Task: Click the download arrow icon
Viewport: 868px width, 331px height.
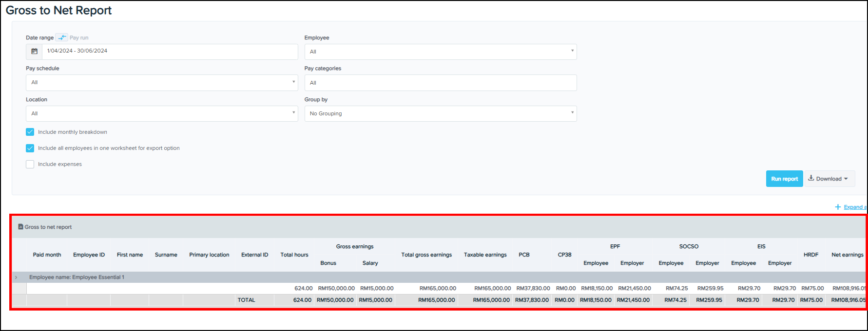Action: click(x=811, y=178)
